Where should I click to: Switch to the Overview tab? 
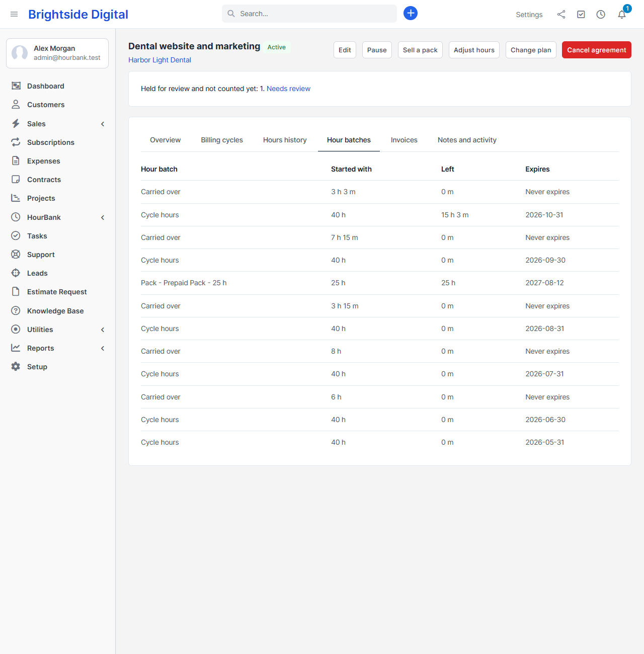click(x=165, y=140)
